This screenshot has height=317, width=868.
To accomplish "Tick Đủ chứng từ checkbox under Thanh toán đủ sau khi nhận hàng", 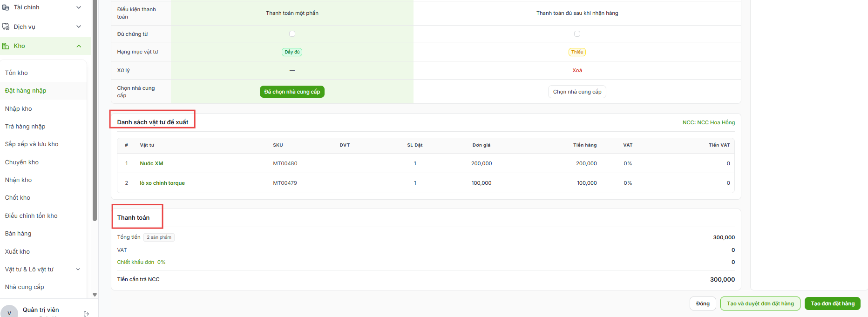I will pos(577,34).
